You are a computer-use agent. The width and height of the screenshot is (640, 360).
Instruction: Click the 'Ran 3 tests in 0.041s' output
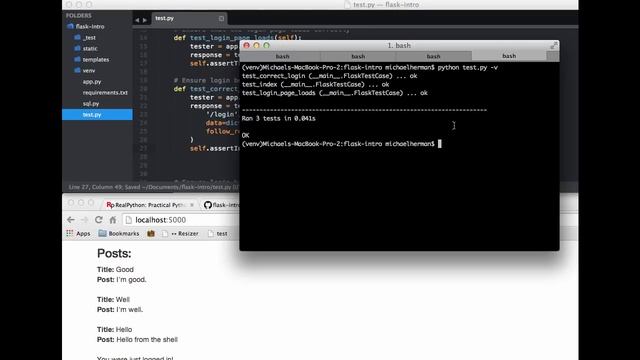pos(278,118)
